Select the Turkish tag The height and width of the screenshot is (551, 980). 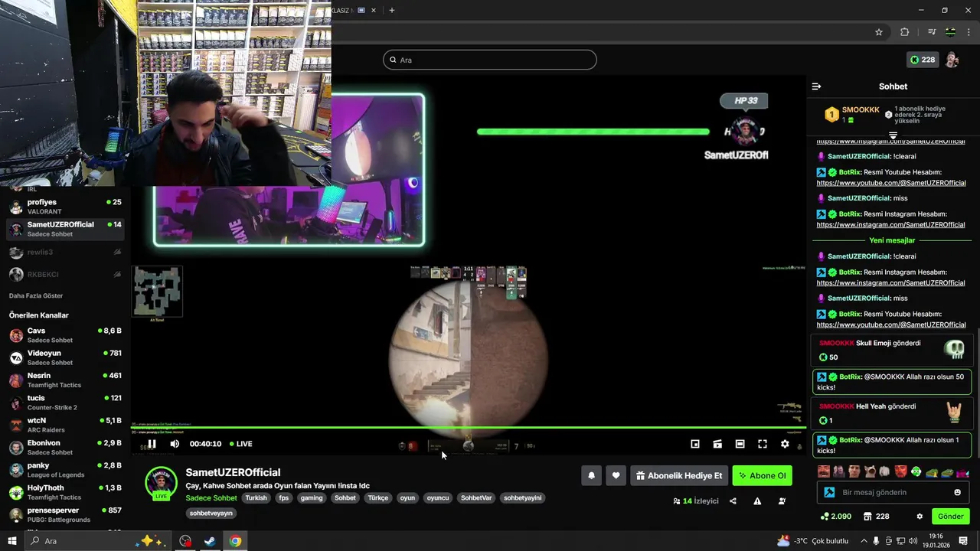pos(256,497)
